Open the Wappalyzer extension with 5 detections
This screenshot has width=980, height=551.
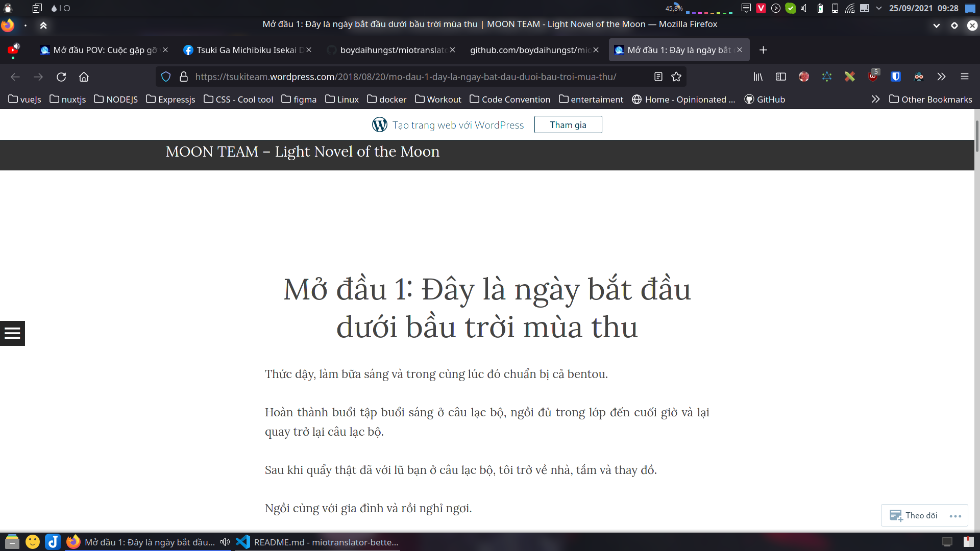tap(873, 77)
